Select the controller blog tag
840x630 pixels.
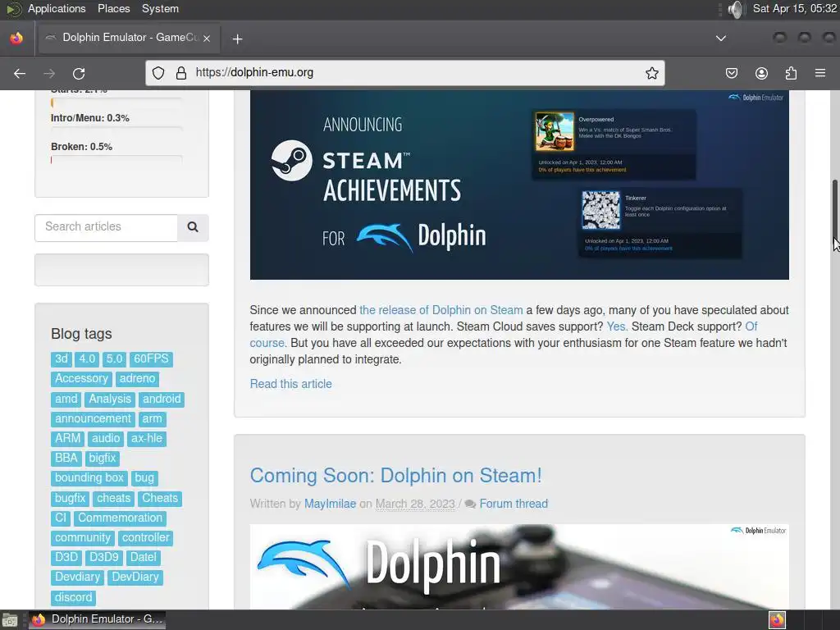[146, 538]
